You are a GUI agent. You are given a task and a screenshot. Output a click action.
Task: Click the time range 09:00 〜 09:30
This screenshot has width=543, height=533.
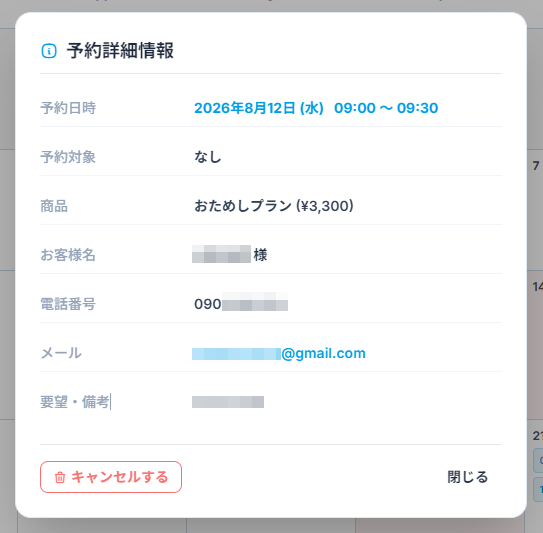[386, 108]
